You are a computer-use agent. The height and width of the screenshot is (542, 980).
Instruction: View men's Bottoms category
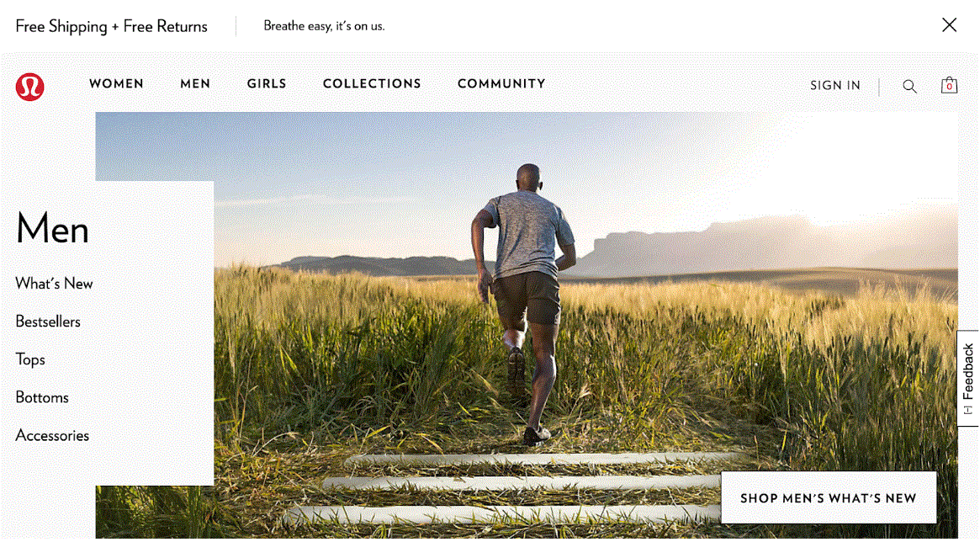(x=42, y=397)
